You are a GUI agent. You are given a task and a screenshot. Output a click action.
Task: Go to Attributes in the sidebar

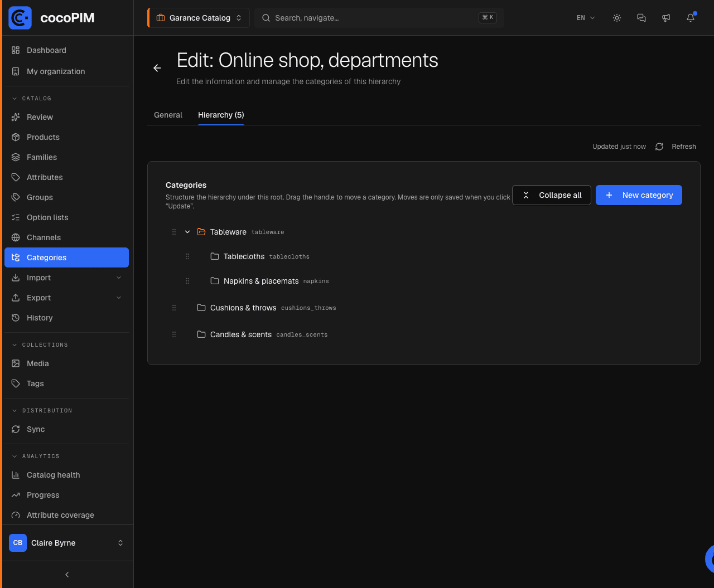[x=67, y=177]
